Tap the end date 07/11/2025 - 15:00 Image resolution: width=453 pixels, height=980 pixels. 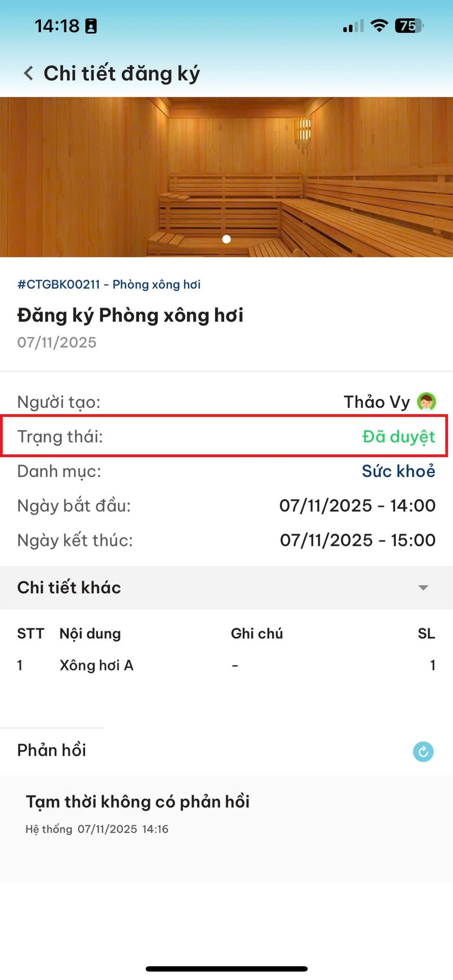pyautogui.click(x=358, y=540)
